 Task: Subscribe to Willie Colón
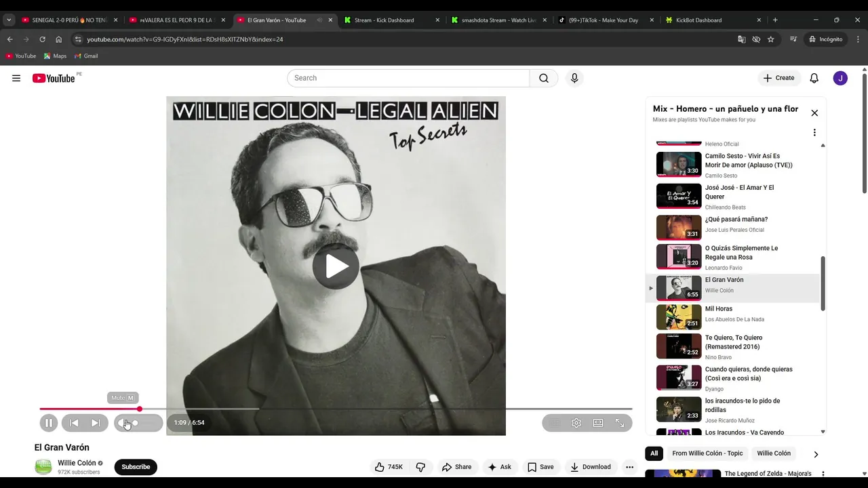[x=136, y=467]
